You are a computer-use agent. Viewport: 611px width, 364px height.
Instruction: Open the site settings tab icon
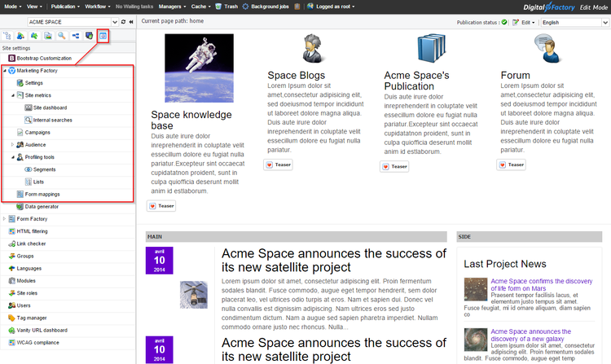tap(103, 36)
